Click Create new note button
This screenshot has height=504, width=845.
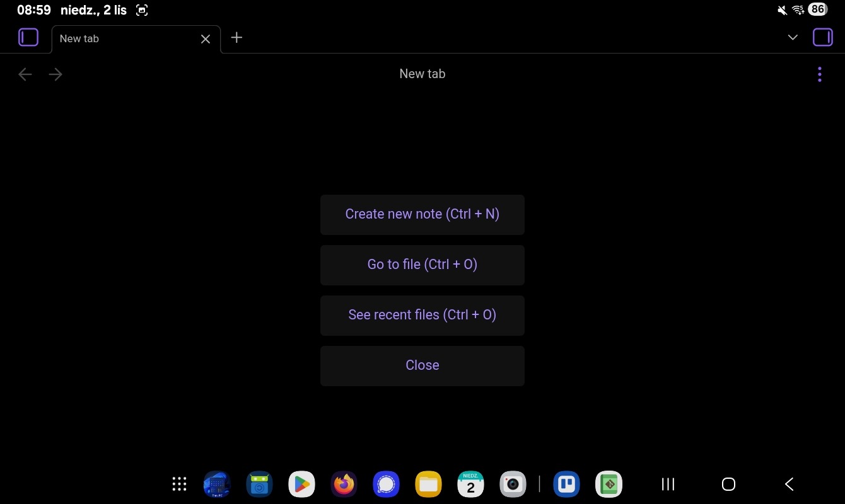click(422, 214)
